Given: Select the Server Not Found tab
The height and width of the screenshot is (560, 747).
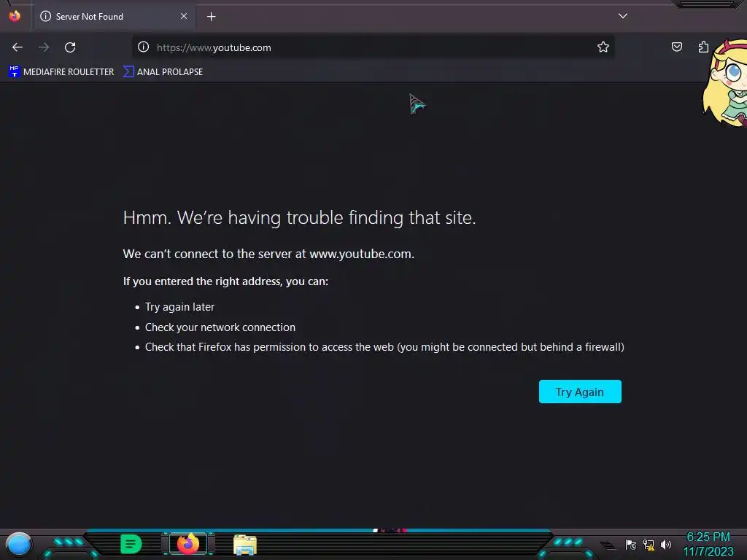Looking at the screenshot, I should click(x=113, y=16).
